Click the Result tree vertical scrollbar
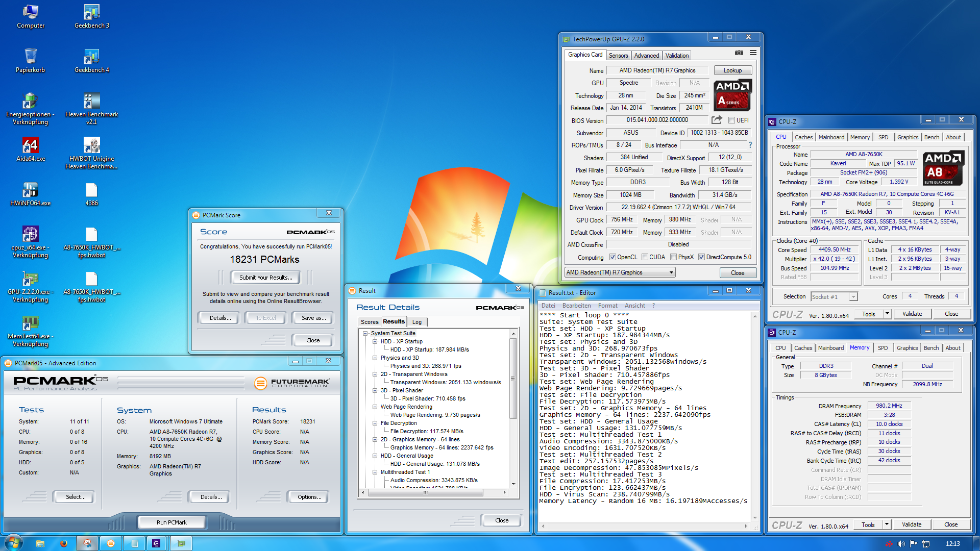The image size is (980, 551). [x=513, y=409]
